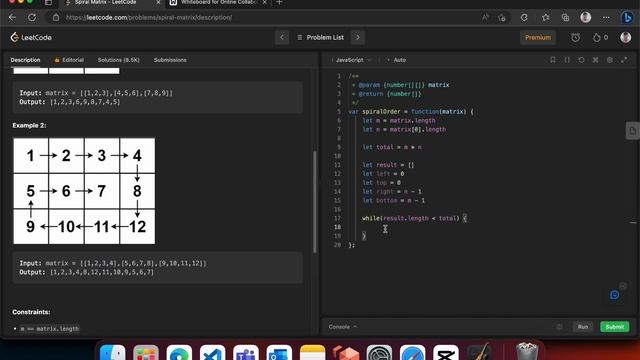This screenshot has width=640, height=360.
Task: Open a new browser tab
Action: [280, 3]
